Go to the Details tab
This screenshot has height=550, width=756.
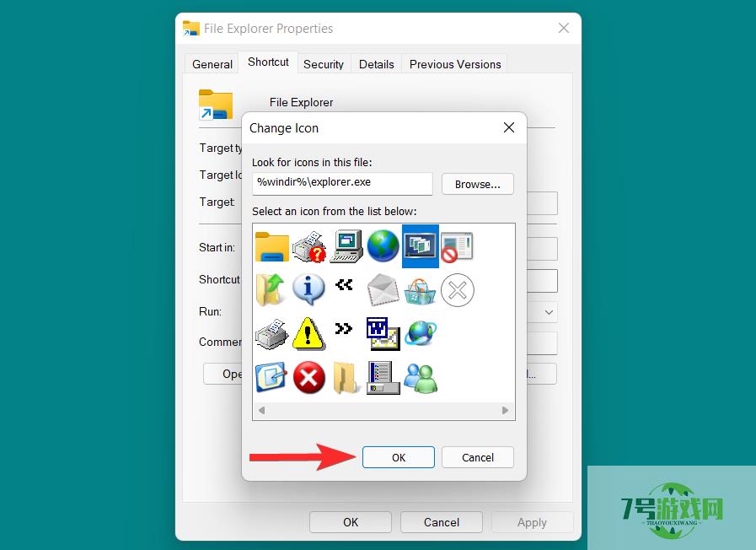(377, 64)
